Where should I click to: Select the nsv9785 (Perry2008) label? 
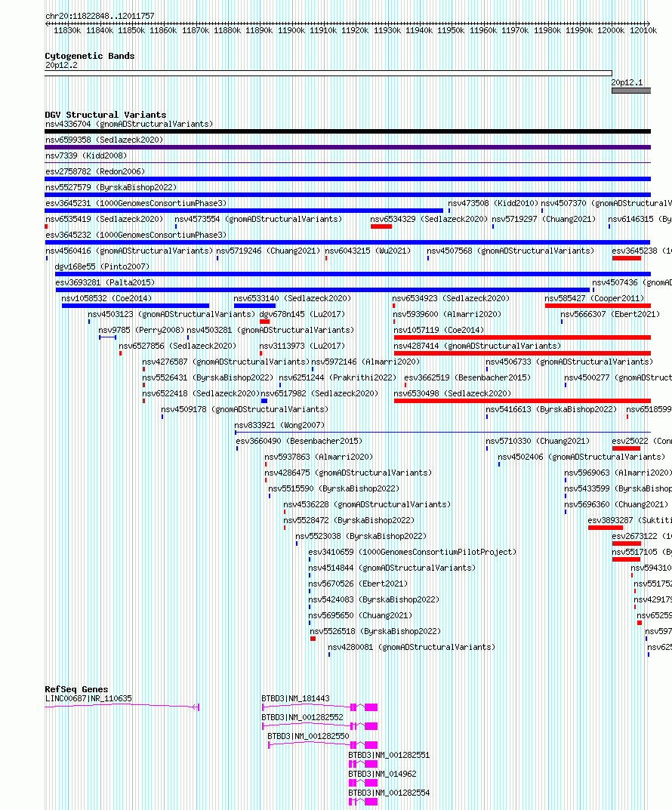[141, 330]
